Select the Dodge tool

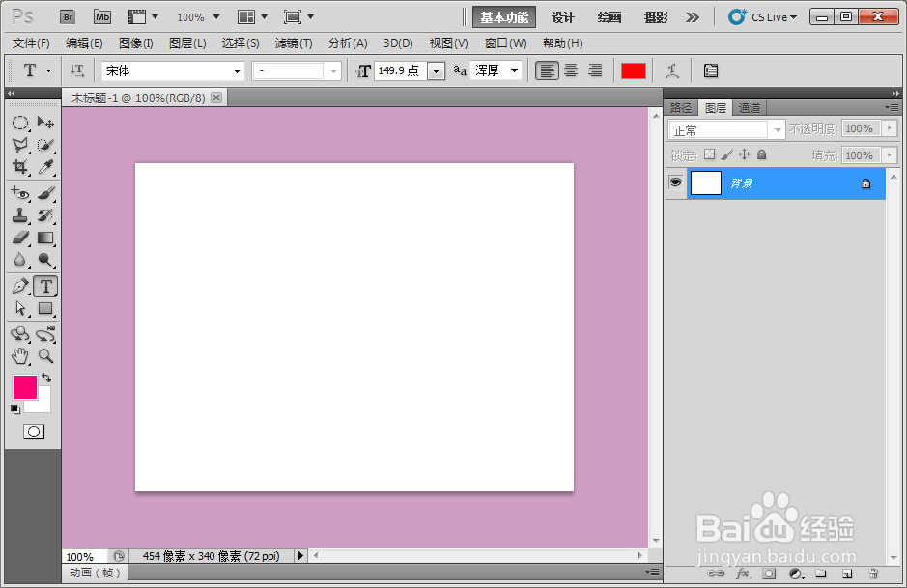(x=45, y=260)
